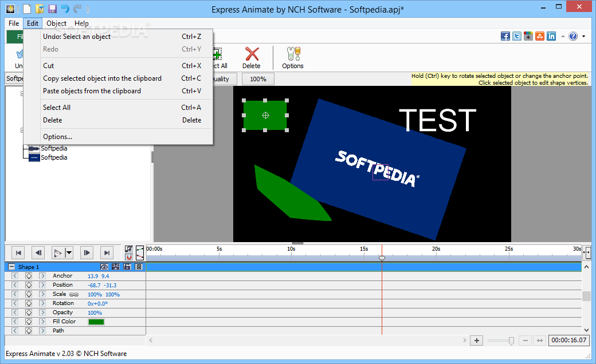Viewport: 596px width, 364px height.
Task: Click anchor crosshair of green rectangle
Action: [x=265, y=116]
